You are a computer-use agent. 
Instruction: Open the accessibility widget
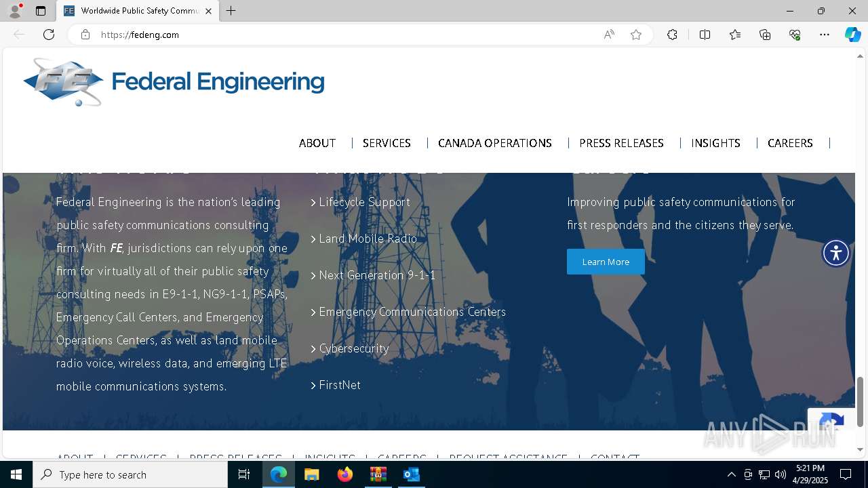836,253
